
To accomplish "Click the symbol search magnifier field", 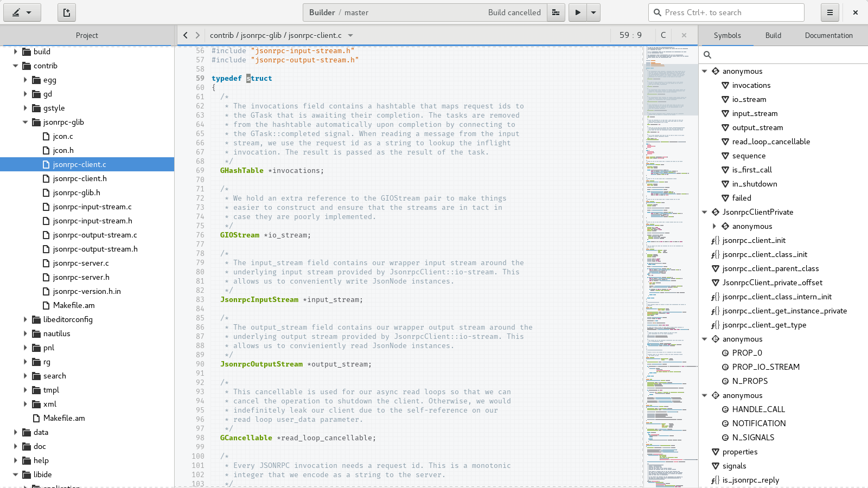I will point(783,55).
